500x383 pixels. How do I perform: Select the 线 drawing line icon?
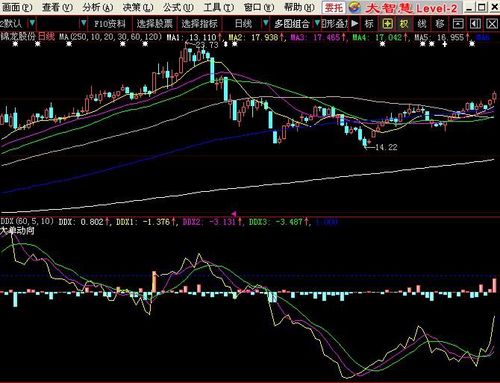coord(422,23)
